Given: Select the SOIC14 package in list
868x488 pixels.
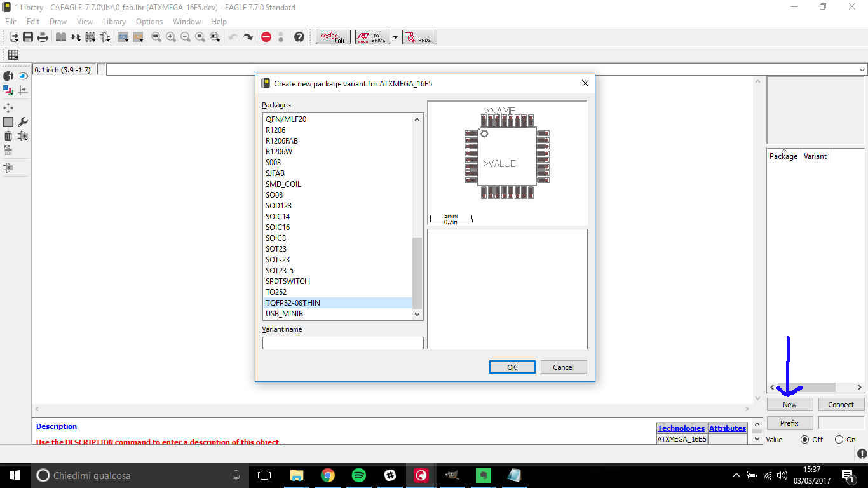Looking at the screenshot, I should point(337,217).
